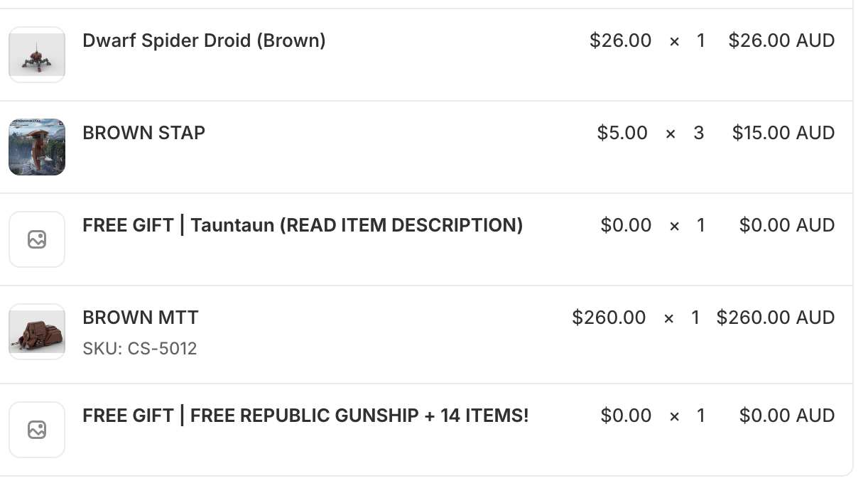
Task: Open the BROWN STAP product title
Action: pyautogui.click(x=143, y=133)
